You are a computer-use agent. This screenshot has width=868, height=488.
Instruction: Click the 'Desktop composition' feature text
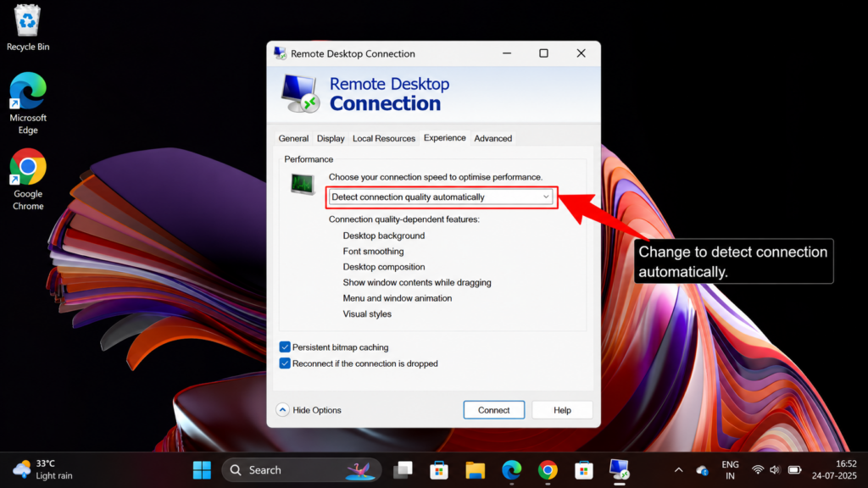pos(384,267)
